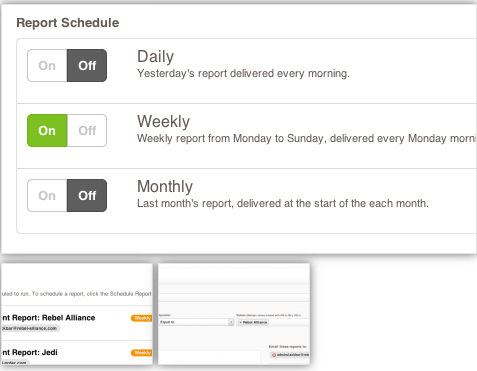Click the Daily schedule heading
The height and width of the screenshot is (371, 477).
(155, 57)
